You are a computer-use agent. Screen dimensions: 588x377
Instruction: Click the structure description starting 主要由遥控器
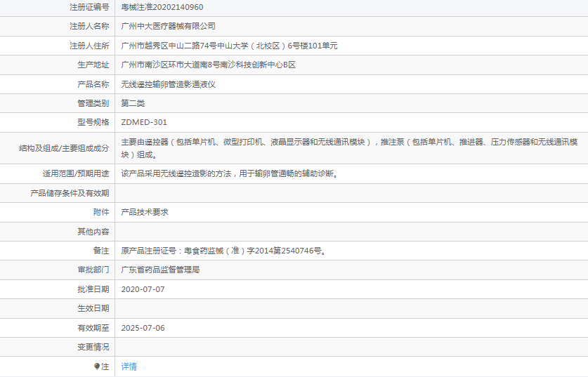349,148
